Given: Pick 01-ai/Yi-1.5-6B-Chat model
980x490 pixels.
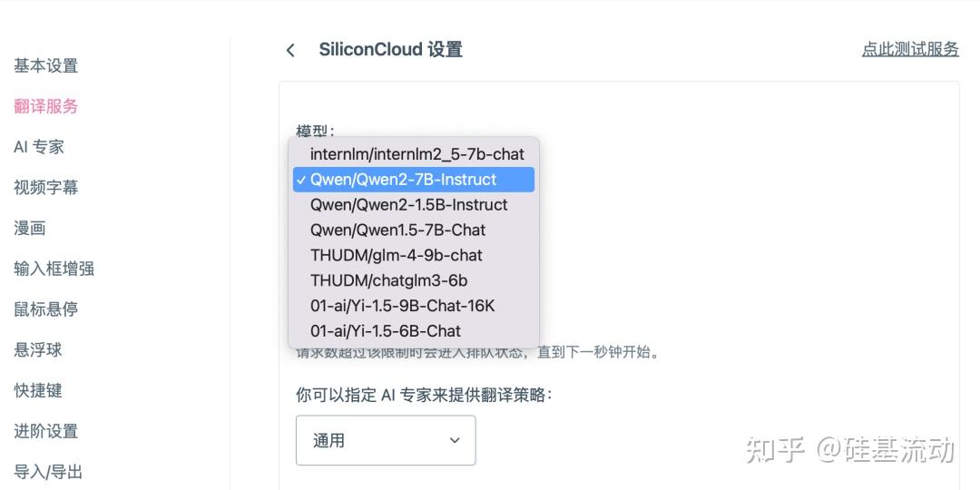Looking at the screenshot, I should pos(385,331).
